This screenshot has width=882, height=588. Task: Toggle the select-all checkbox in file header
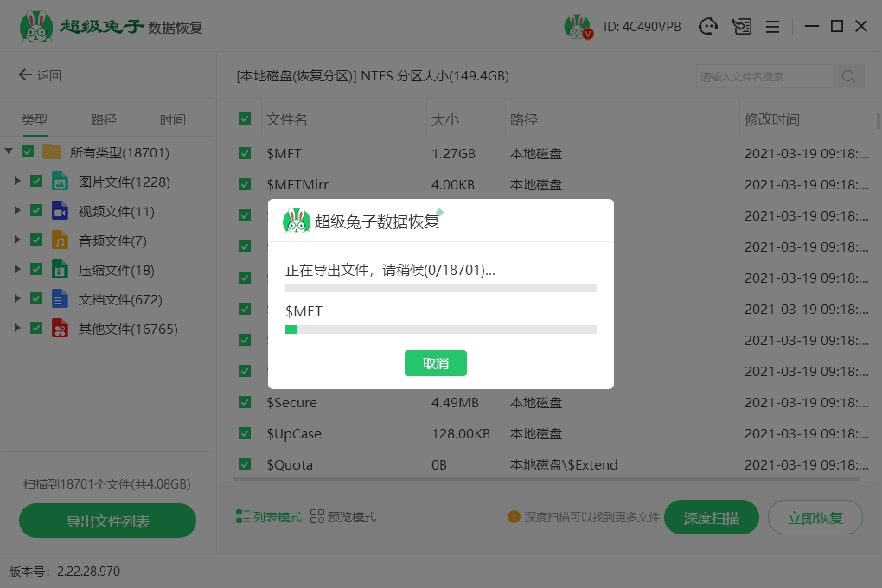(246, 119)
